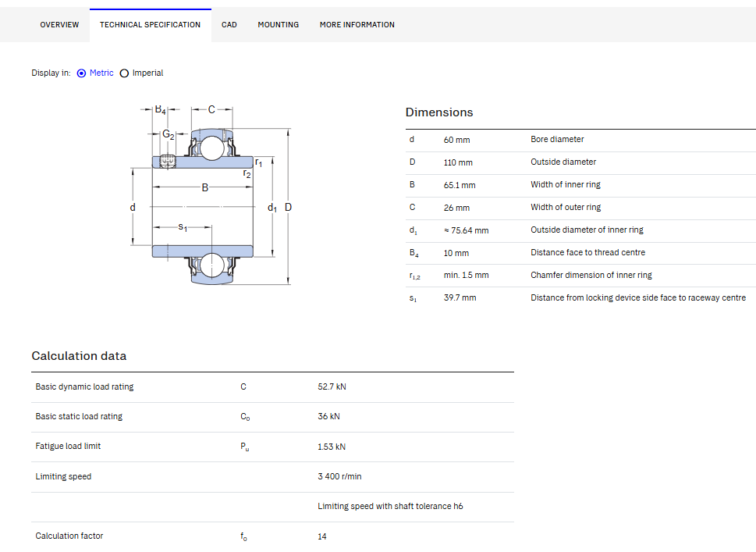756x552 pixels.
Task: Click the Limiting speed label
Action: click(63, 477)
